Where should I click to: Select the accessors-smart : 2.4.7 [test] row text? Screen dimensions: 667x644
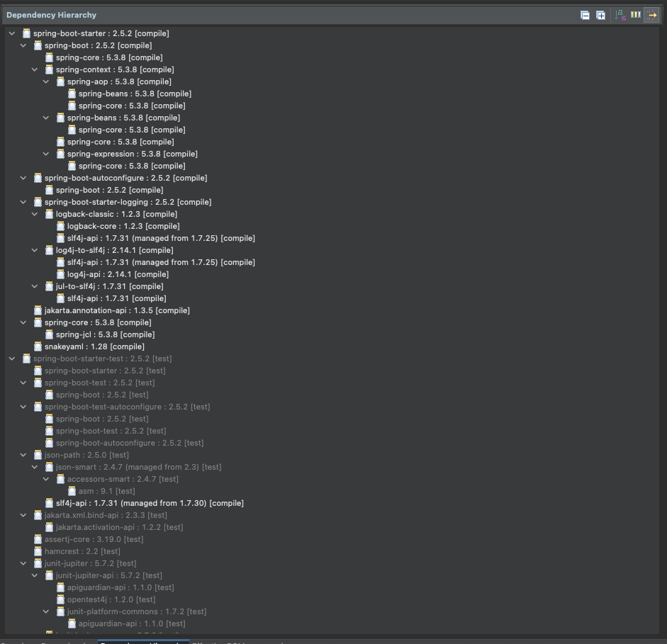click(123, 479)
